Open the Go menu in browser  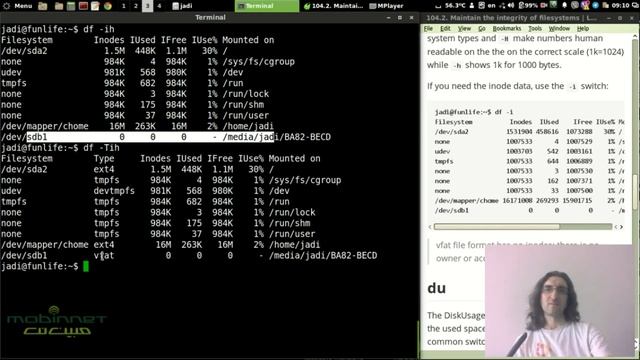[482, 29]
